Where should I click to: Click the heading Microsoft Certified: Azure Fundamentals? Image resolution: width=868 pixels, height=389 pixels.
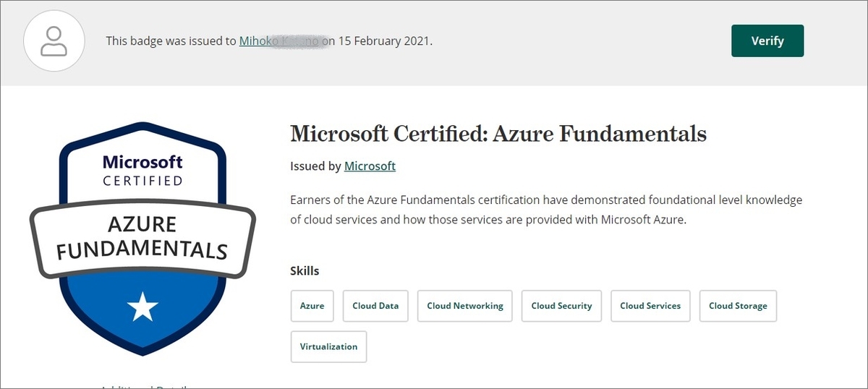[498, 134]
